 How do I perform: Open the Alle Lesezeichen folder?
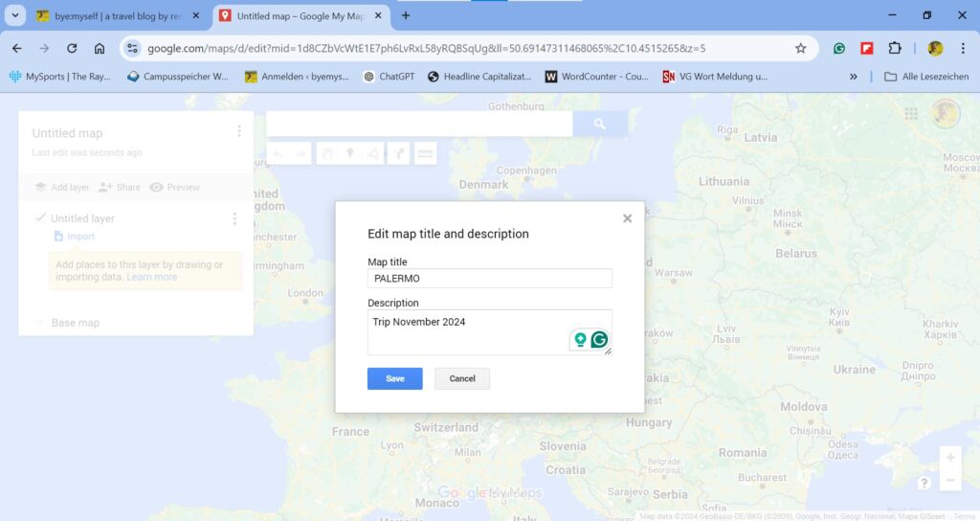tap(926, 77)
